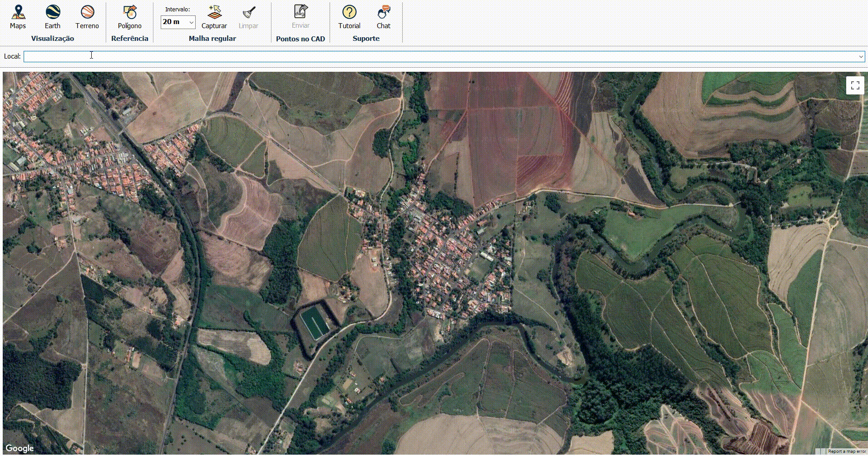The image size is (868, 456).
Task: Expand the Local field dropdown arrow
Action: click(x=860, y=57)
